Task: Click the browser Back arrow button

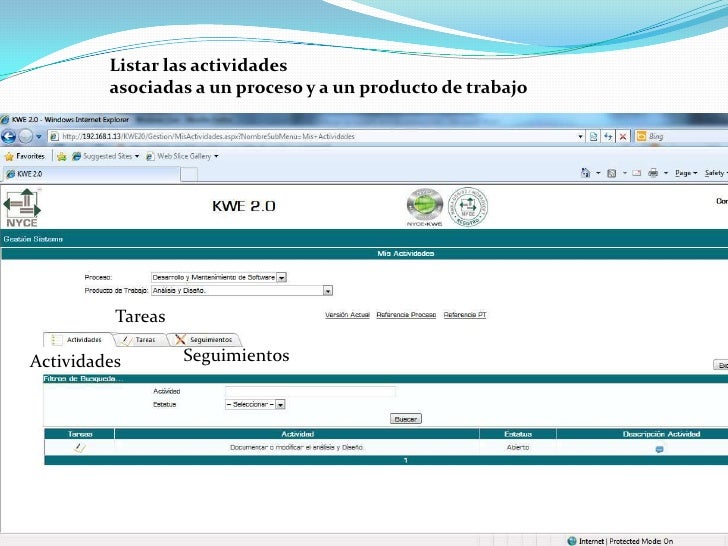Action: click(x=8, y=136)
